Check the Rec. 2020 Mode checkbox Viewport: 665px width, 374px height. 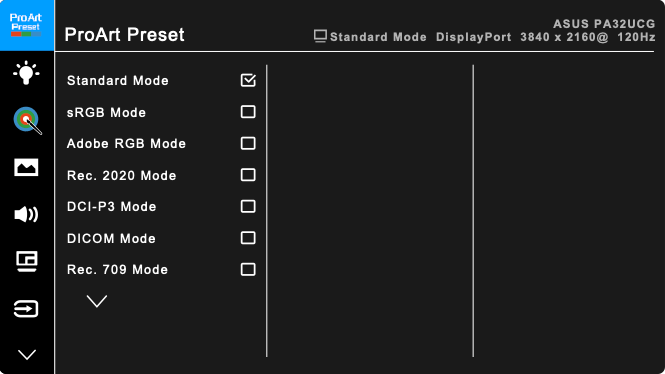click(248, 175)
